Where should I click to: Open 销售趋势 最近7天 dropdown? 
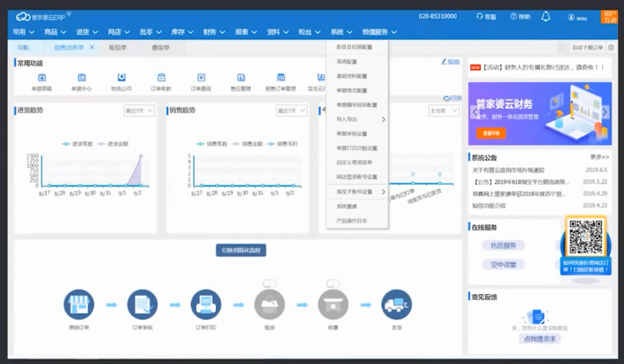pos(291,110)
